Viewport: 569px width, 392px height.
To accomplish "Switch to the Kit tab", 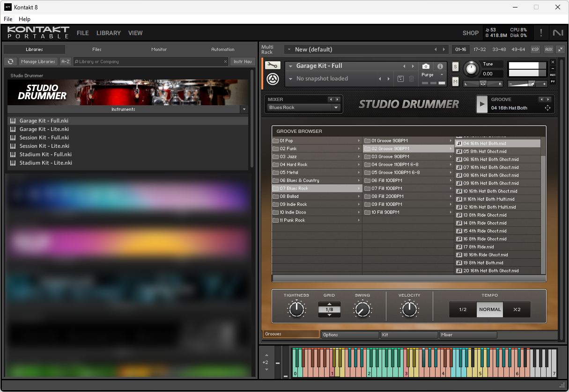I will tap(409, 335).
